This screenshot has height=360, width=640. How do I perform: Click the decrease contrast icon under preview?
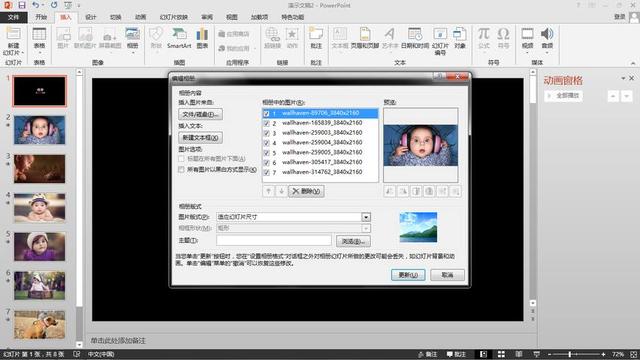[429, 191]
